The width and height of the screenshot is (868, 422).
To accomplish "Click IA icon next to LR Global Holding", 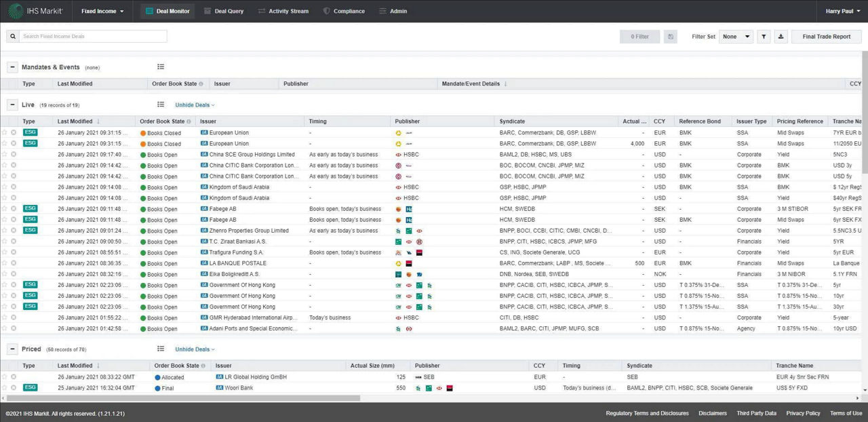I will (x=218, y=377).
